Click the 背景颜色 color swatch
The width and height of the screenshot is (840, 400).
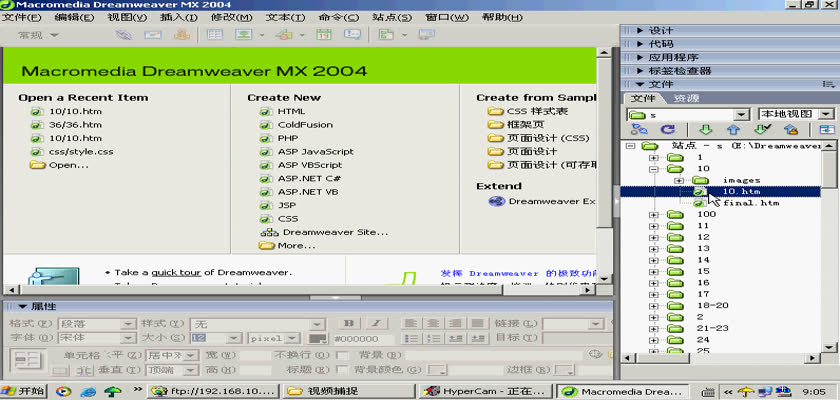tap(439, 369)
